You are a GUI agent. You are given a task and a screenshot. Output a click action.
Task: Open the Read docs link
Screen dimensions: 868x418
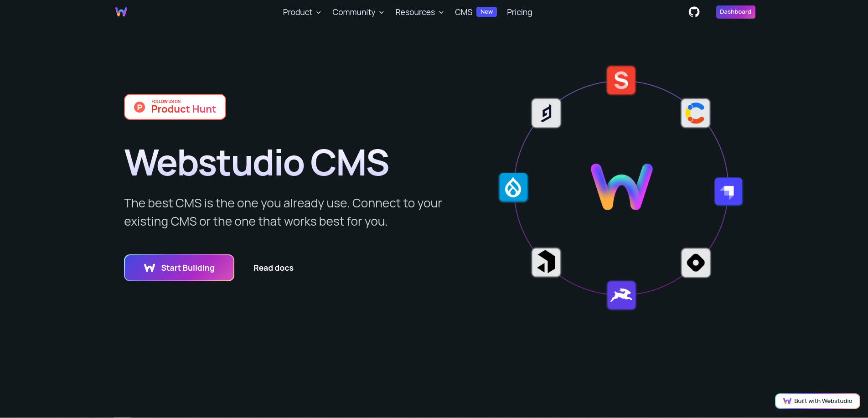[x=274, y=268]
